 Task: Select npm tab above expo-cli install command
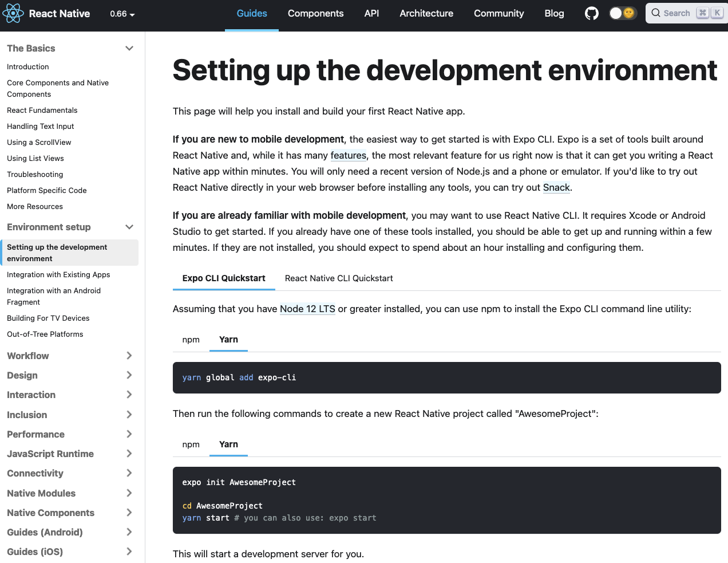tap(191, 340)
